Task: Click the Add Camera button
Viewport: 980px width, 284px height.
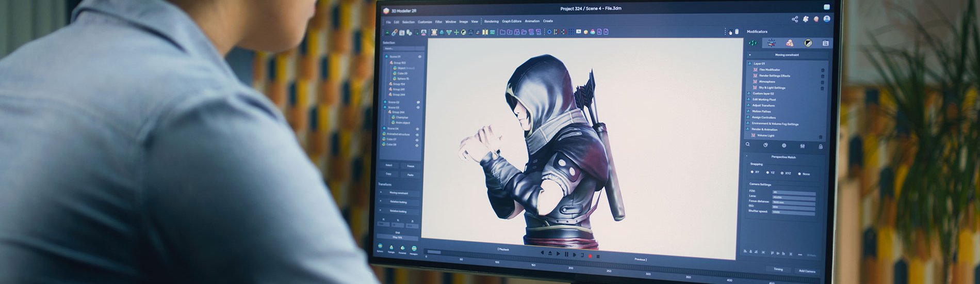Action: (x=807, y=271)
